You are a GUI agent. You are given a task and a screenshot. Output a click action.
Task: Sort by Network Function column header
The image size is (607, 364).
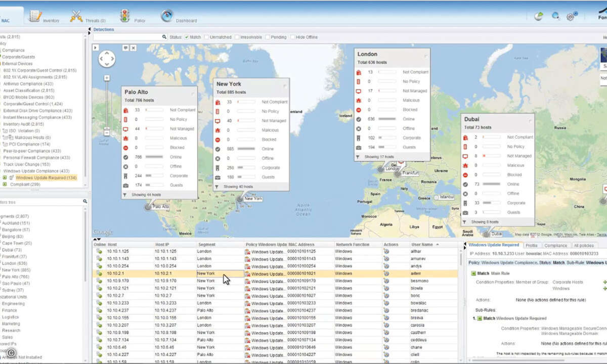[358, 244]
